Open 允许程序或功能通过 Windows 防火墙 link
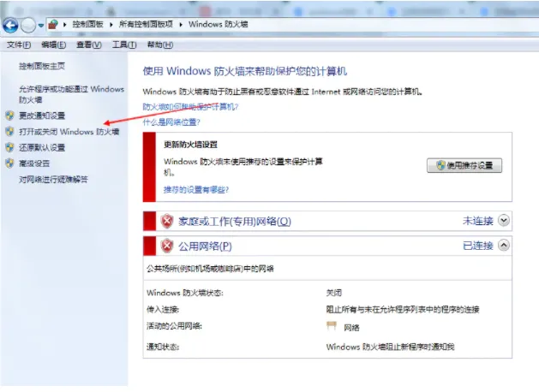 point(71,94)
